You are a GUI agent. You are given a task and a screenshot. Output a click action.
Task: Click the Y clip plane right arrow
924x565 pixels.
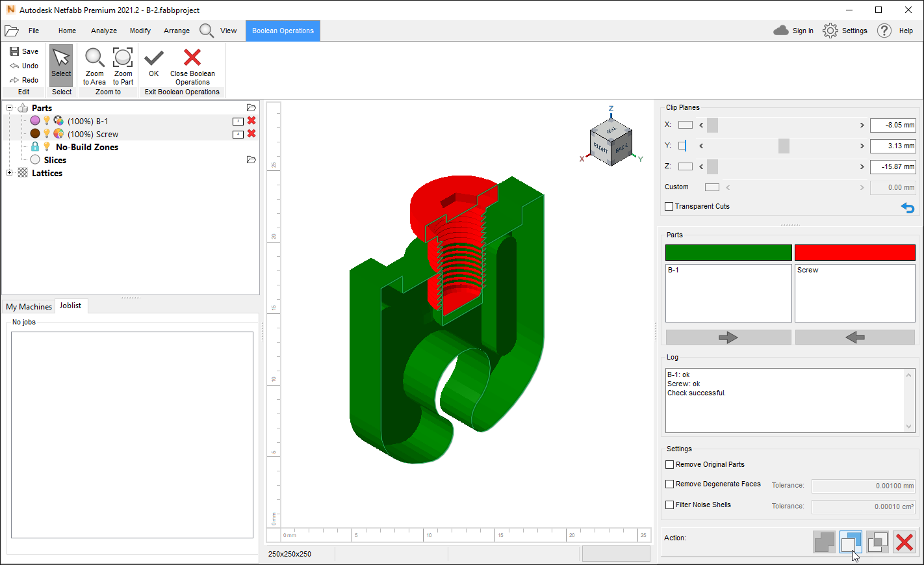coord(862,146)
